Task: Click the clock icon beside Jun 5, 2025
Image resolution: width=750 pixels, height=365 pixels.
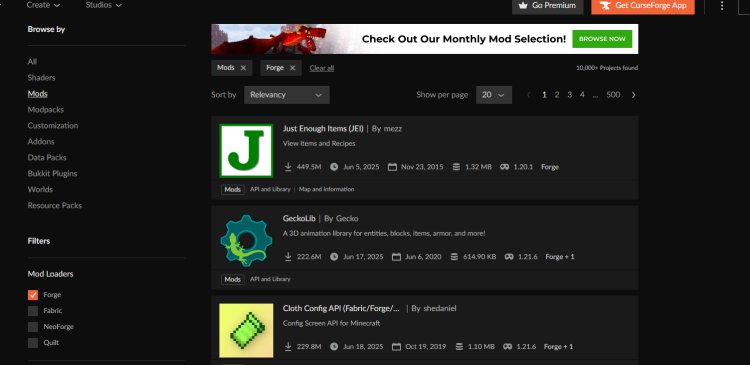Action: pos(334,167)
